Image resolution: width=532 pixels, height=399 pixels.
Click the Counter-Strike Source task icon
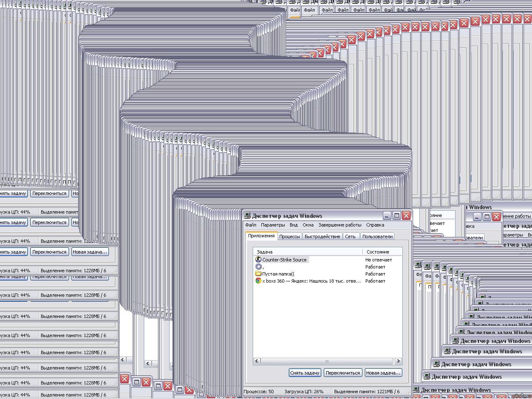click(x=258, y=260)
